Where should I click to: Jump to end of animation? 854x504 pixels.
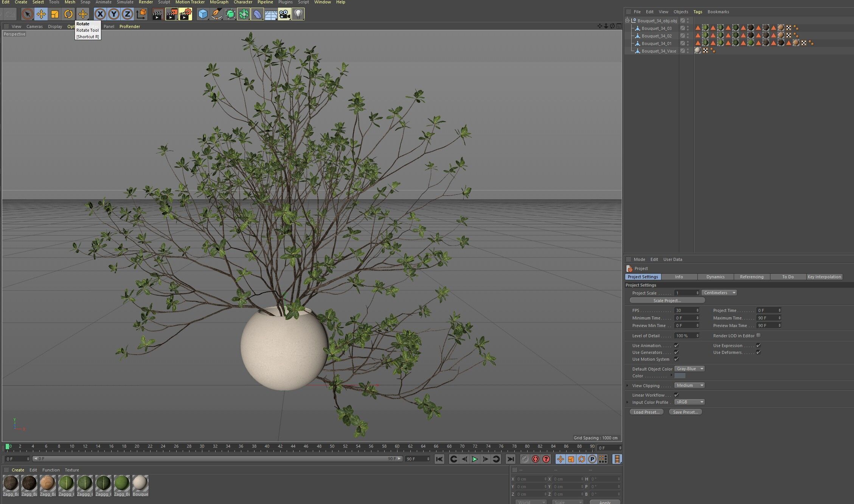pyautogui.click(x=510, y=459)
